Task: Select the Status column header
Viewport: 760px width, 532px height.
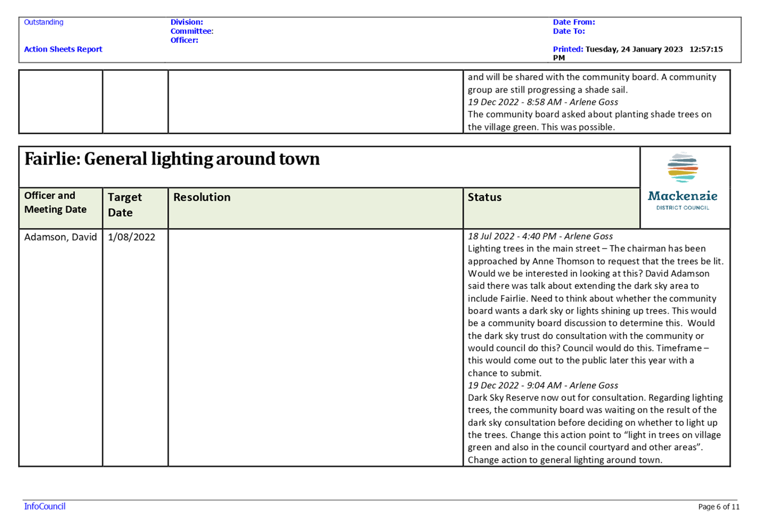Action: [484, 197]
